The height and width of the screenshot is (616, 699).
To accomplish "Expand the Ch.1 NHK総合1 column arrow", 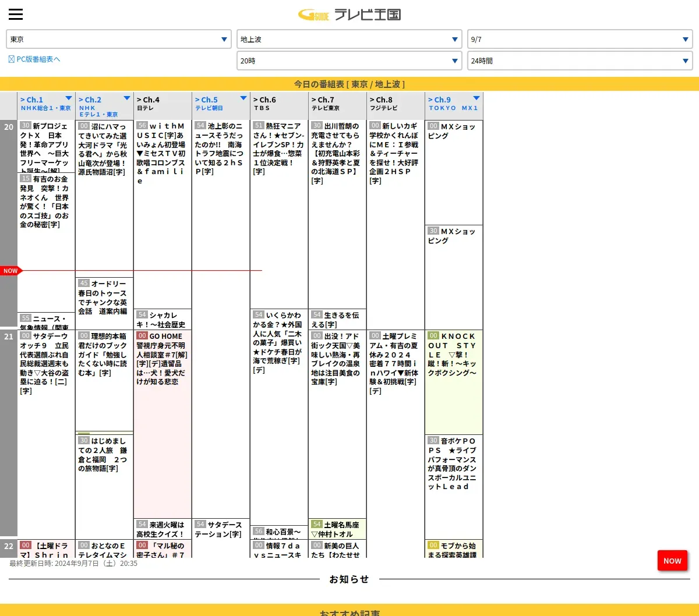I will tap(69, 98).
